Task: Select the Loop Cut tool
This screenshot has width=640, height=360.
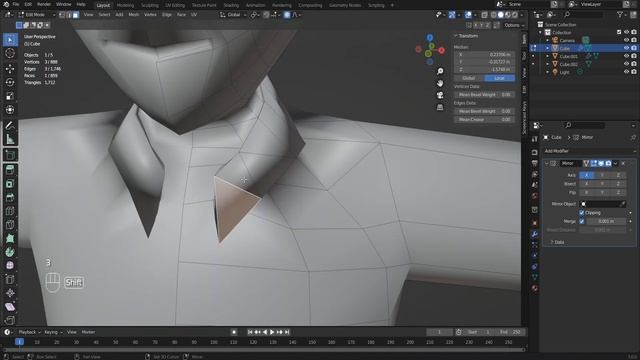Action: (10, 211)
